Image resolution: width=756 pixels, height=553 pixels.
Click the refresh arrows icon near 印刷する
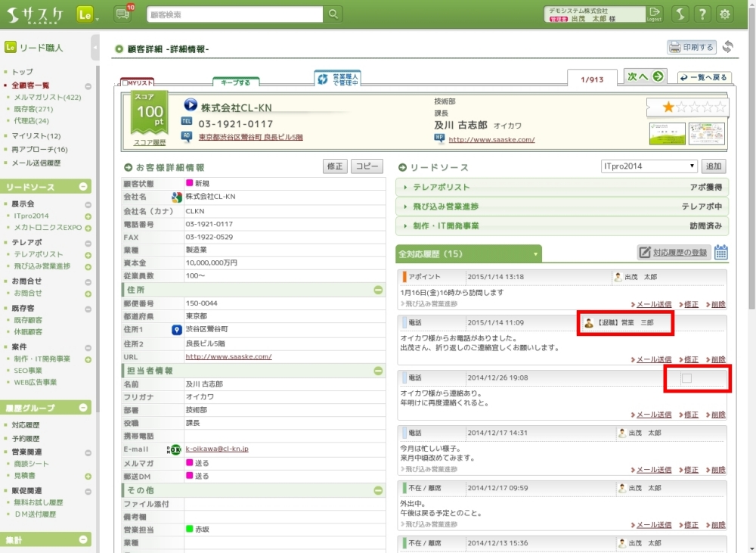pos(728,47)
